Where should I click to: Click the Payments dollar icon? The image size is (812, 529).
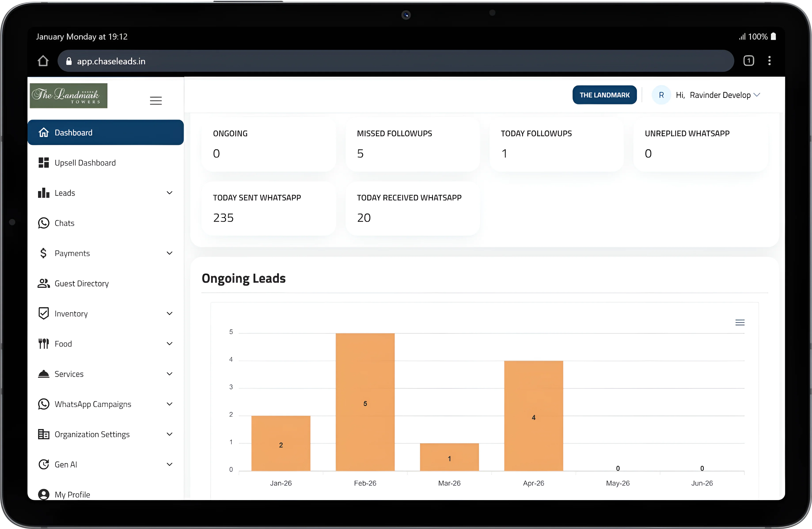[x=43, y=253]
